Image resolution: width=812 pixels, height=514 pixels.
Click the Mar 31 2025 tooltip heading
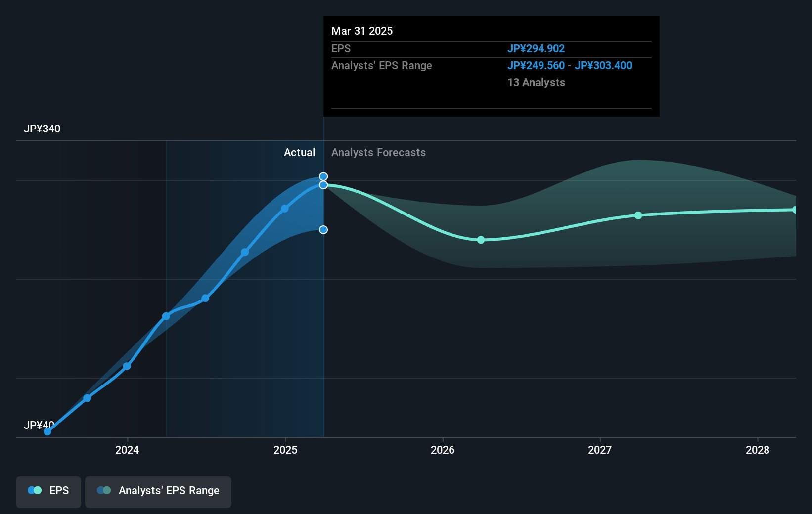(362, 31)
